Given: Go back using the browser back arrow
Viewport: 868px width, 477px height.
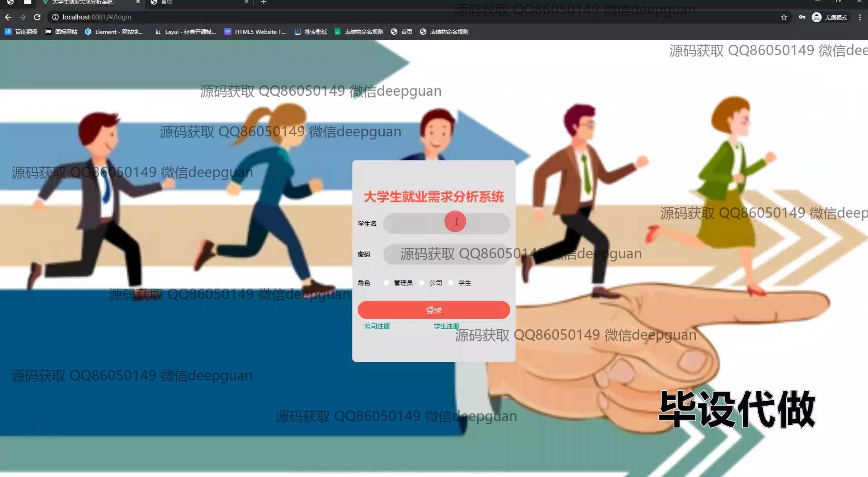Looking at the screenshot, I should tap(8, 17).
